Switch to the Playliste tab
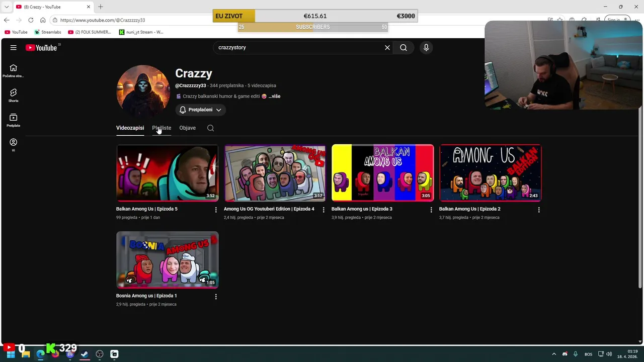644x362 pixels. [x=162, y=128]
